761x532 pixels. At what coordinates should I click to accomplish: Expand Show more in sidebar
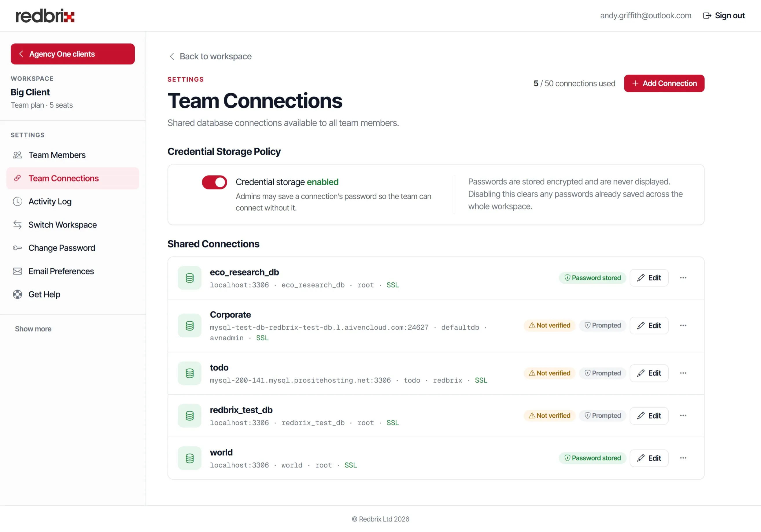pyautogui.click(x=33, y=329)
